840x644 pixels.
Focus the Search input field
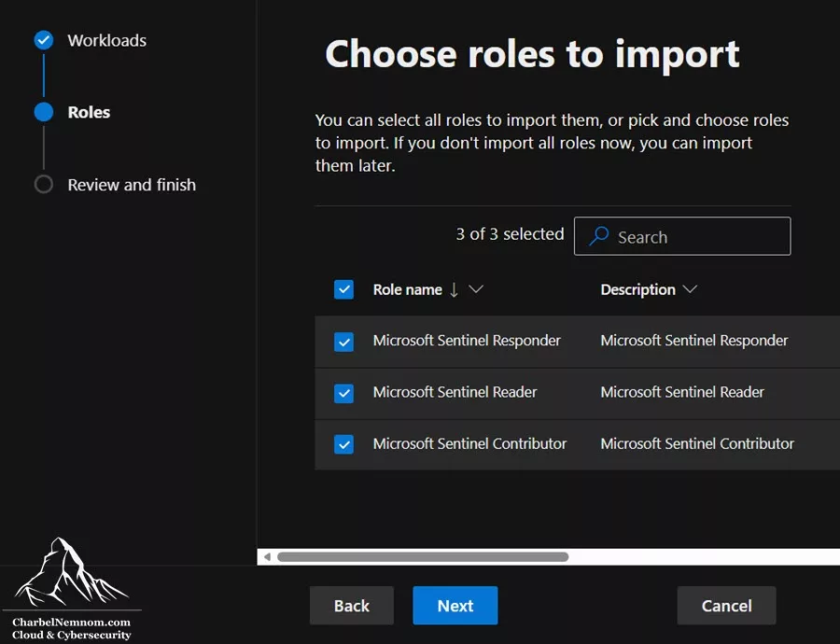[x=682, y=236]
